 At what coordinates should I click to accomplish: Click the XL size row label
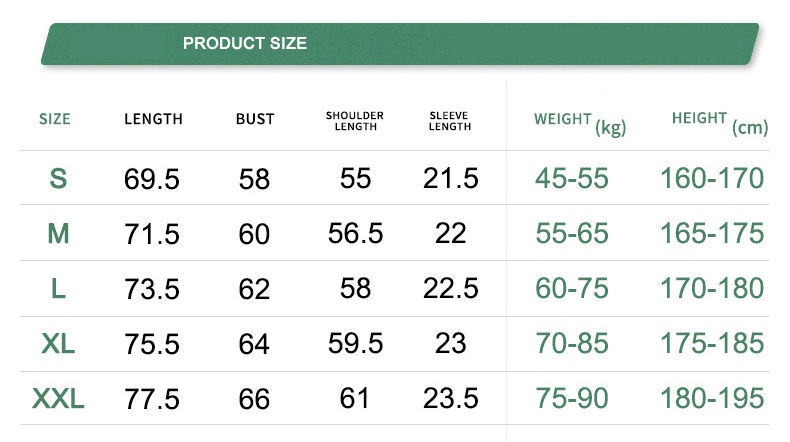coord(58,344)
